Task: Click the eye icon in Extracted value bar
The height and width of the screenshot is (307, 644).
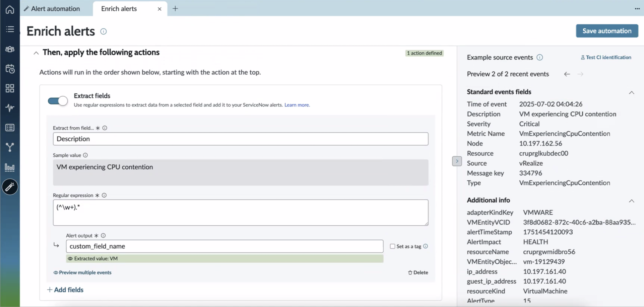Action: tap(70, 259)
